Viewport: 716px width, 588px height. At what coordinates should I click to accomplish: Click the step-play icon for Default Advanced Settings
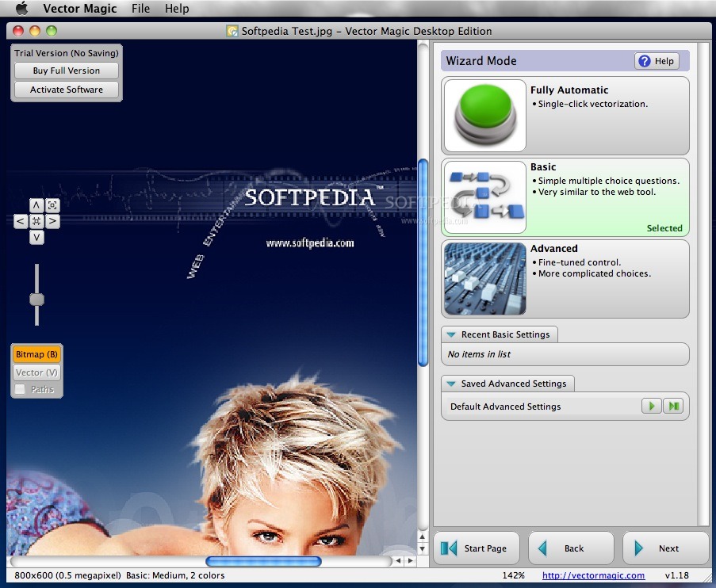(672, 407)
